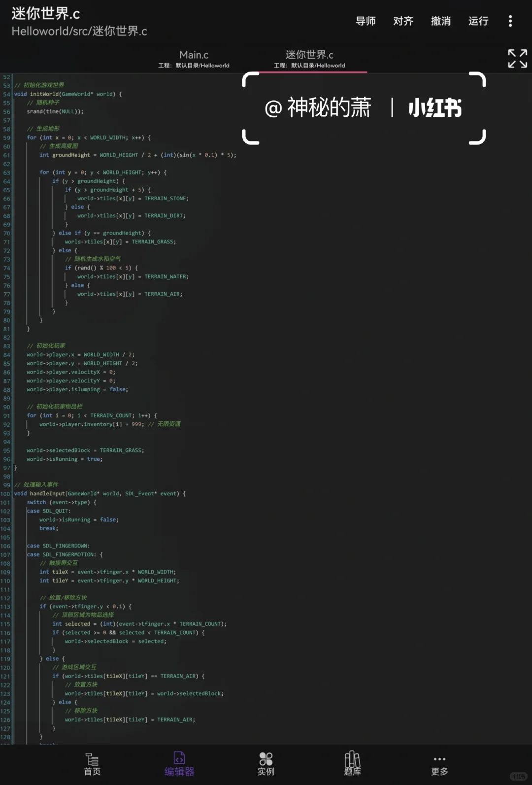The height and width of the screenshot is (785, 532).
Task: Click the line 'world->player.y = WORLD_HEIGHT / 2;'
Action: coord(82,364)
